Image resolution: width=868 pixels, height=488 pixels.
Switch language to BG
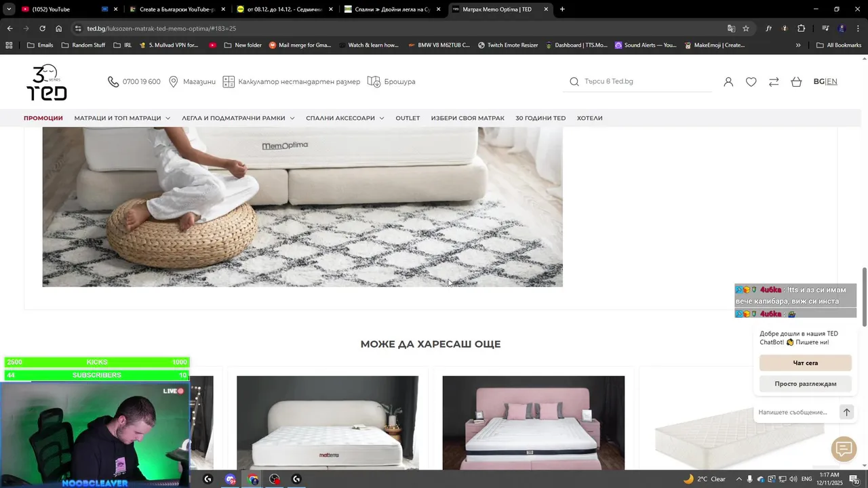pos(818,81)
